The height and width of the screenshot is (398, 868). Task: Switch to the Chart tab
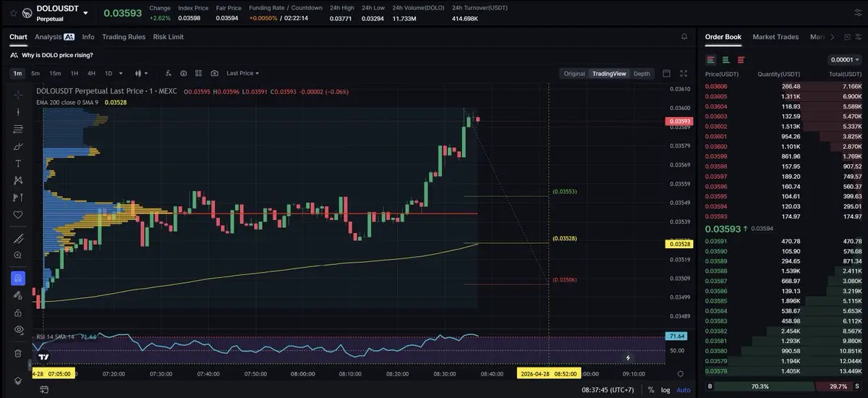[18, 37]
